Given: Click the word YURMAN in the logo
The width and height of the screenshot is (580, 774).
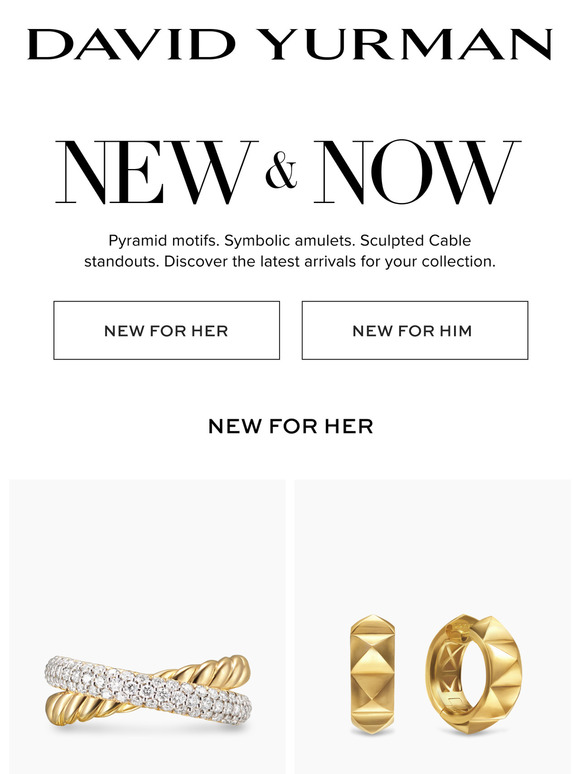Looking at the screenshot, I should [x=405, y=44].
